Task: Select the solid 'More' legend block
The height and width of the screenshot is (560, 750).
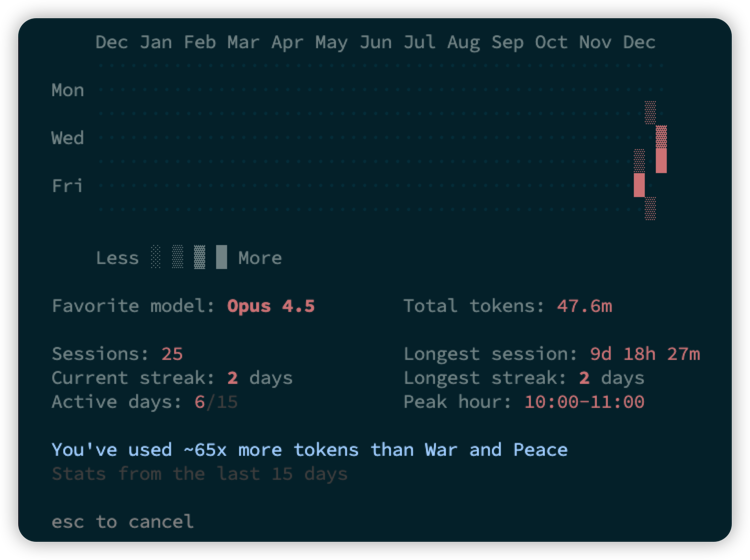Action: point(221,257)
